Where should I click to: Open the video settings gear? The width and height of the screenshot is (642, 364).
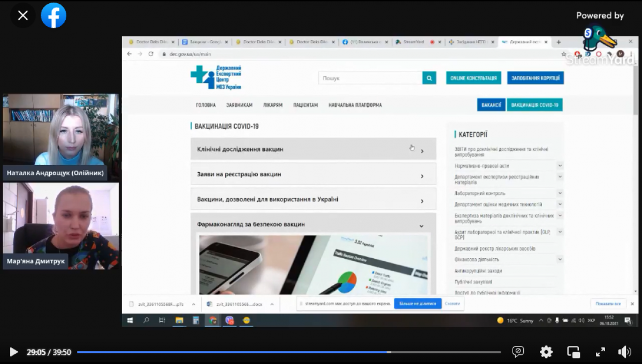click(546, 352)
